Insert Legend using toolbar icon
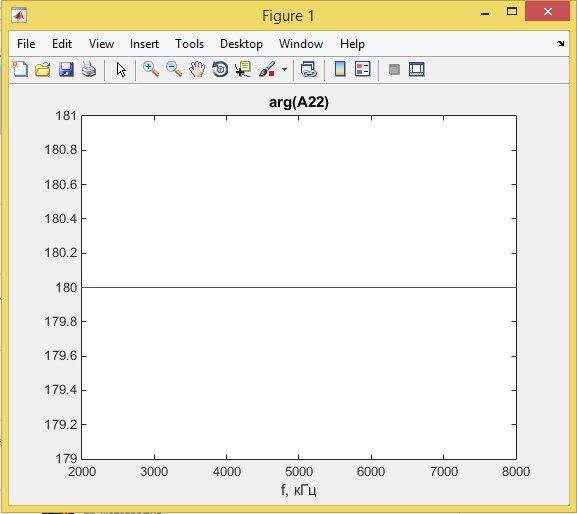 [x=362, y=69]
